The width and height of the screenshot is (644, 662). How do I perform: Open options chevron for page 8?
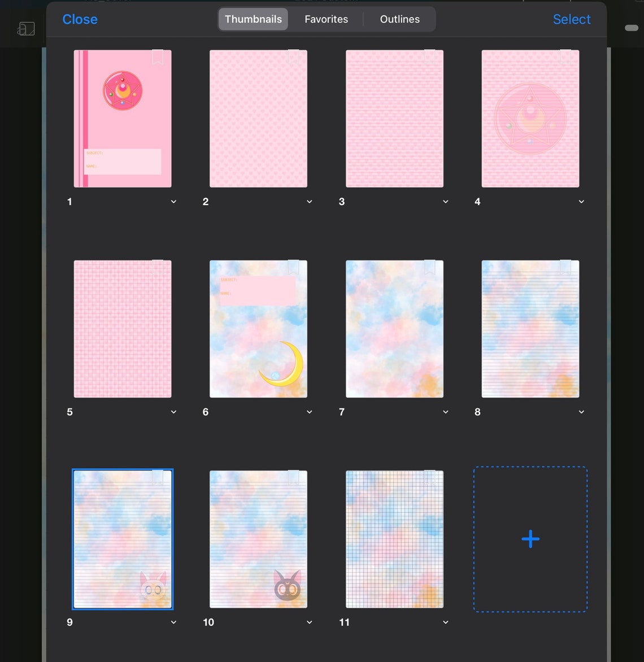coord(581,412)
